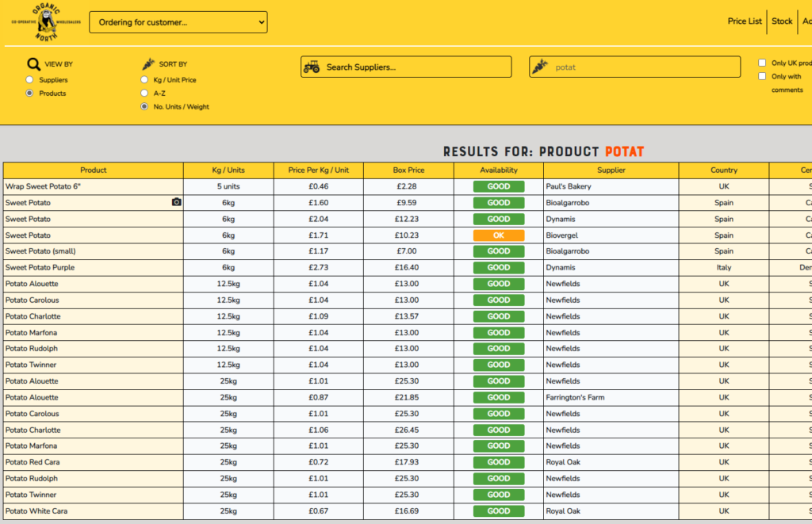Image resolution: width=812 pixels, height=524 pixels.
Task: Sort by No. Units / Weight
Action: (x=144, y=107)
